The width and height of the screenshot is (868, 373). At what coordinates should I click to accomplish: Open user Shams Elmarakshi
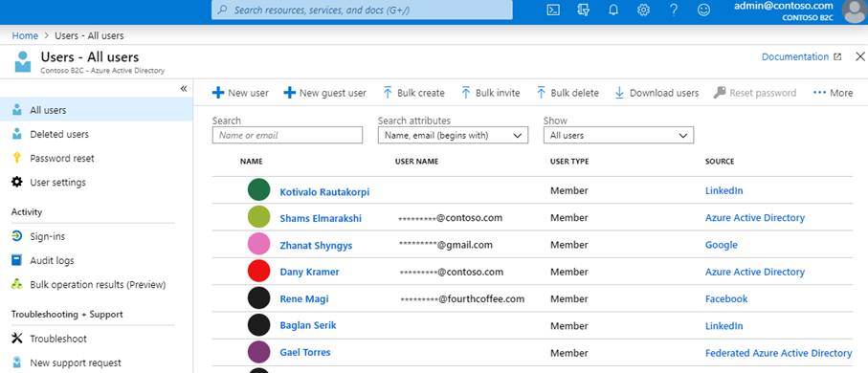pyautogui.click(x=321, y=219)
